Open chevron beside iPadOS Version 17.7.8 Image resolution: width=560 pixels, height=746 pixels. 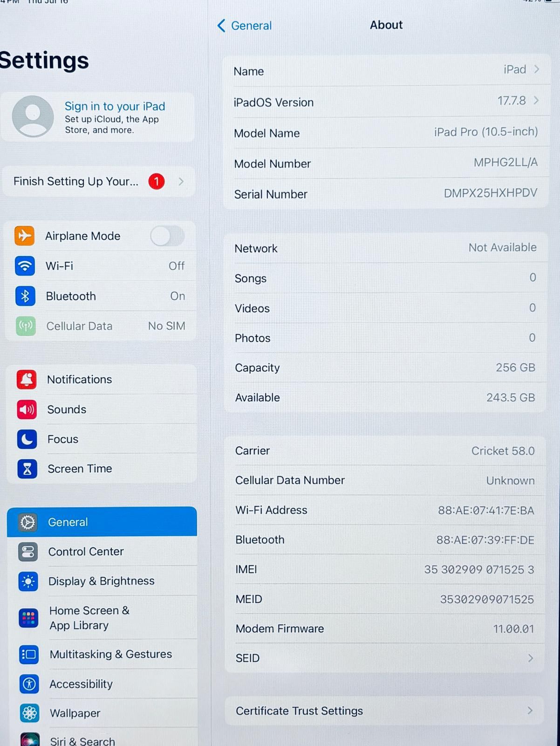click(536, 100)
